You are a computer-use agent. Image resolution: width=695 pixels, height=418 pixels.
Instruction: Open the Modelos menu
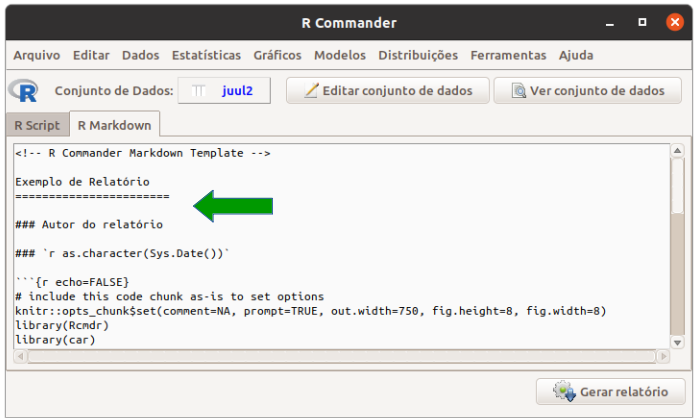click(340, 55)
